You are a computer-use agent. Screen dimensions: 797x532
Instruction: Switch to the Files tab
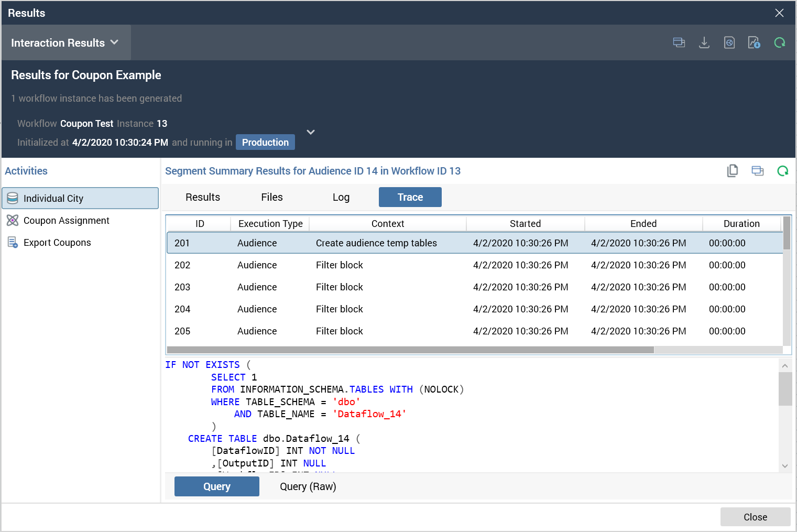[x=271, y=197]
